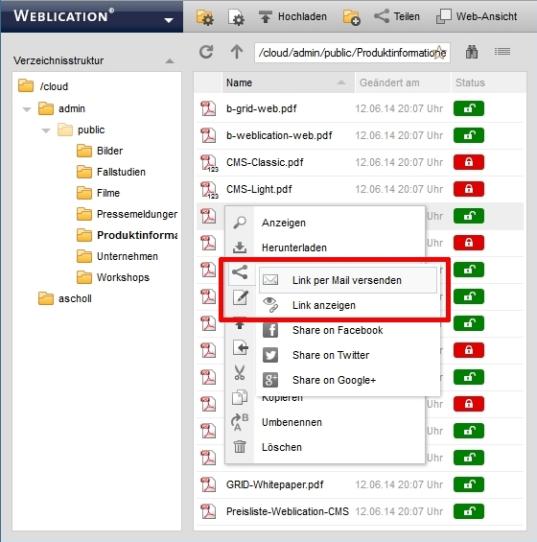Select Link per Mail versenden
Image resolution: width=537 pixels, height=542 pixels.
(348, 280)
